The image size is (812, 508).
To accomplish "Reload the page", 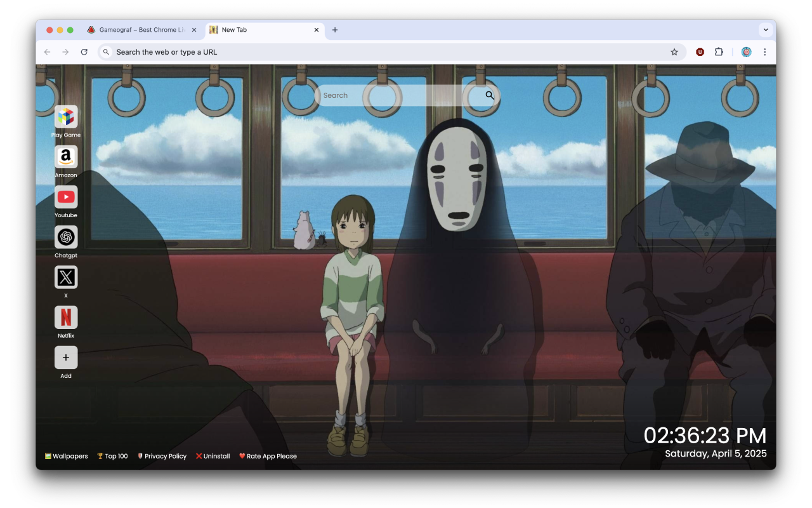I will coord(84,52).
